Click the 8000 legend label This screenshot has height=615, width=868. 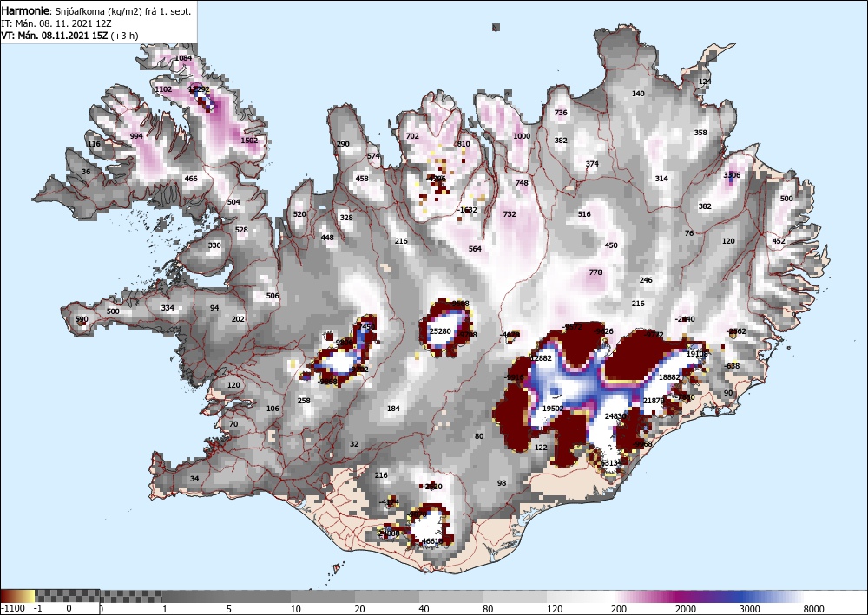pyautogui.click(x=814, y=609)
